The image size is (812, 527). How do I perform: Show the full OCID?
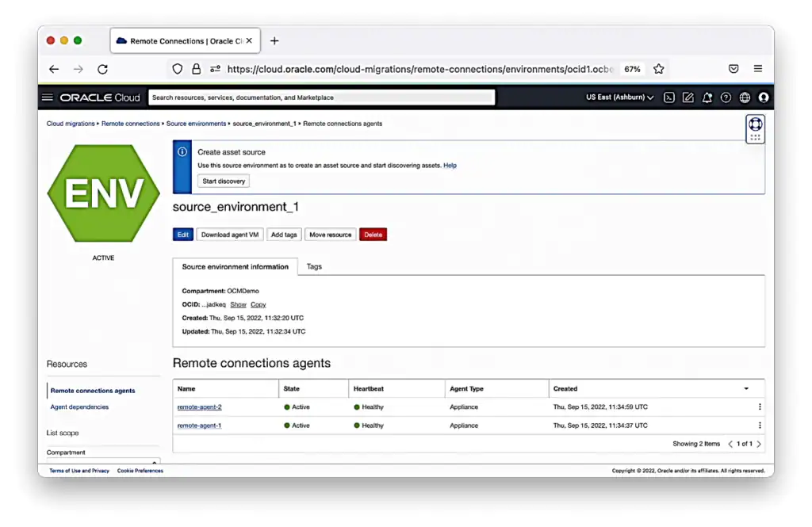click(238, 304)
